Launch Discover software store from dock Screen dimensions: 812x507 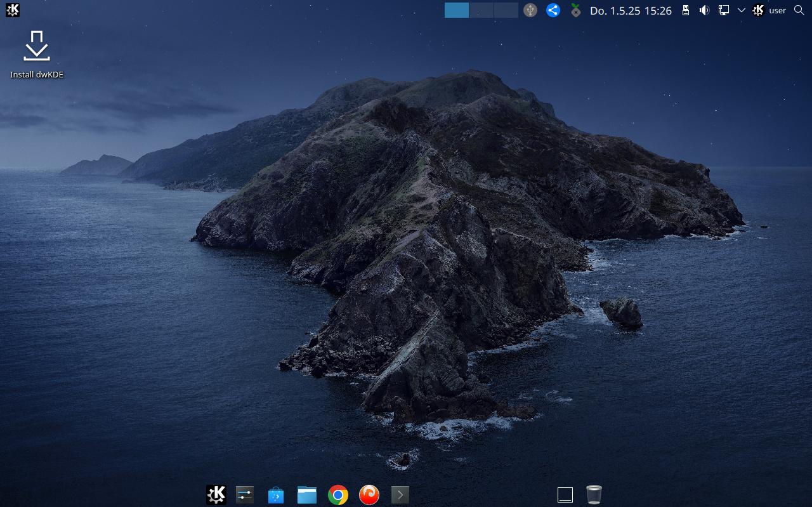(275, 495)
